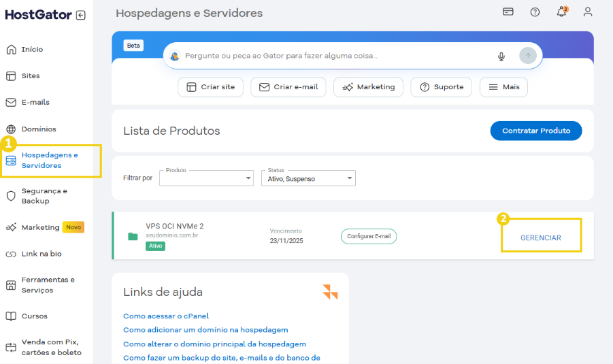The image size is (613, 364).
Task: Click the send arrow button in Gator prompt
Action: click(528, 56)
